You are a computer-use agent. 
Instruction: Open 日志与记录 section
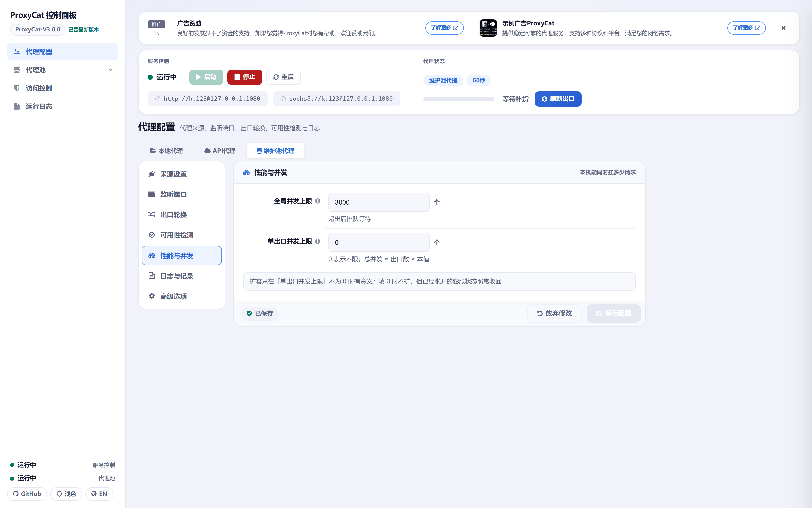pos(181,276)
